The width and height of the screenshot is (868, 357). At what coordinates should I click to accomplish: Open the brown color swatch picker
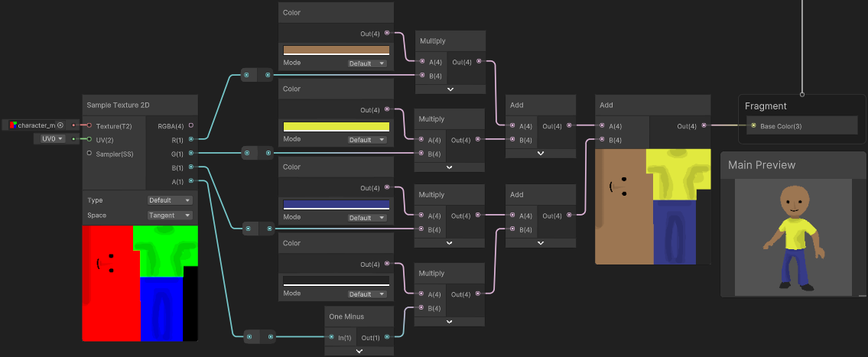click(x=336, y=50)
